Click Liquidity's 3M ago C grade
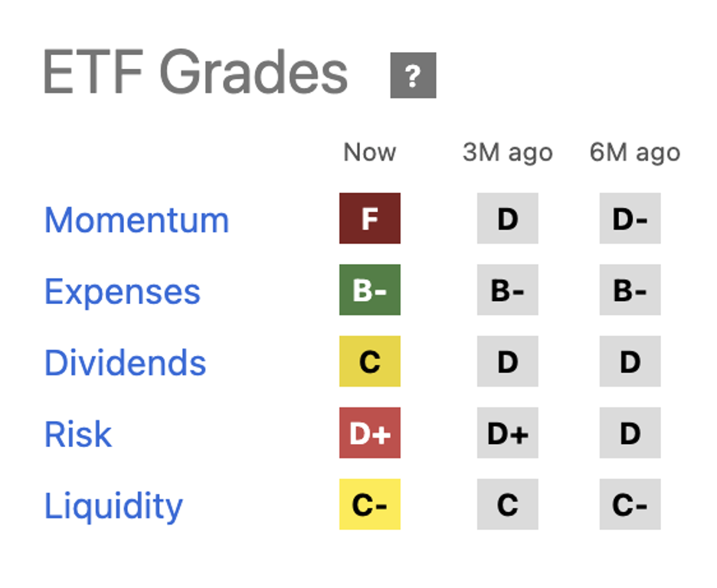 (x=507, y=505)
